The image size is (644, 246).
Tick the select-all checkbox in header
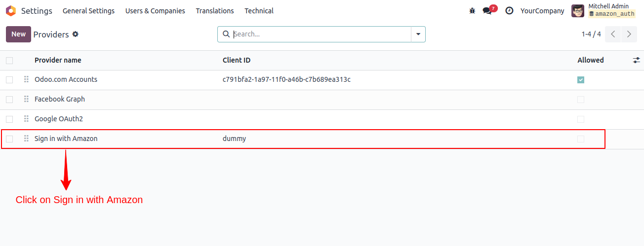[x=9, y=60]
